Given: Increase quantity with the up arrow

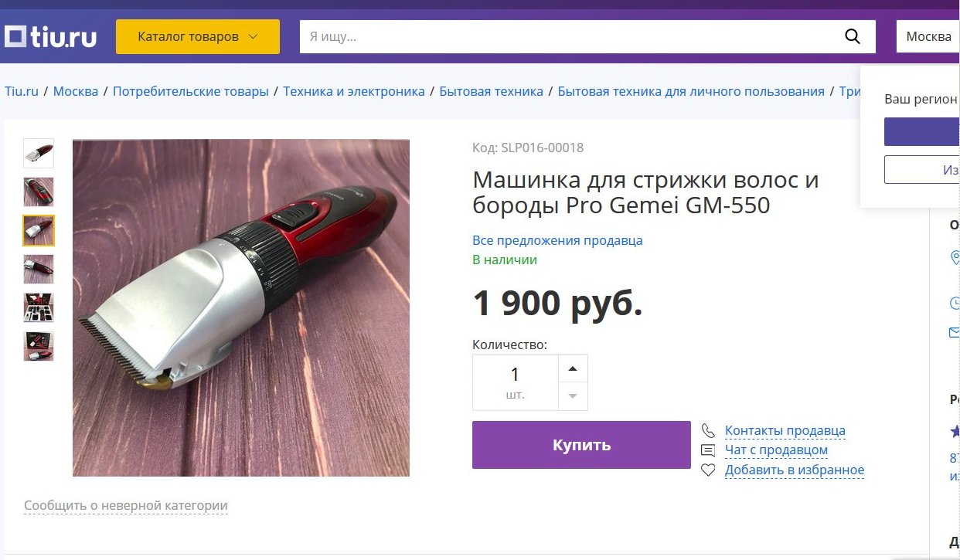Looking at the screenshot, I should point(573,368).
